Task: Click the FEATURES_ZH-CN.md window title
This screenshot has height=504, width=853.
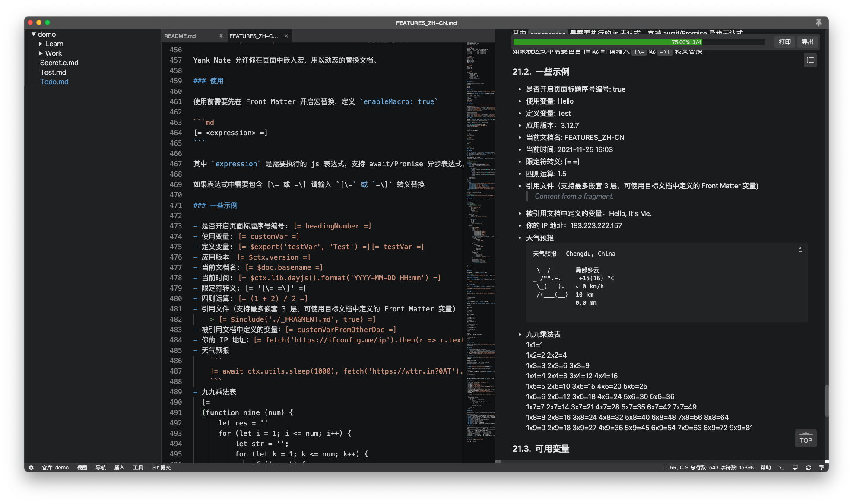Action: coord(426,23)
